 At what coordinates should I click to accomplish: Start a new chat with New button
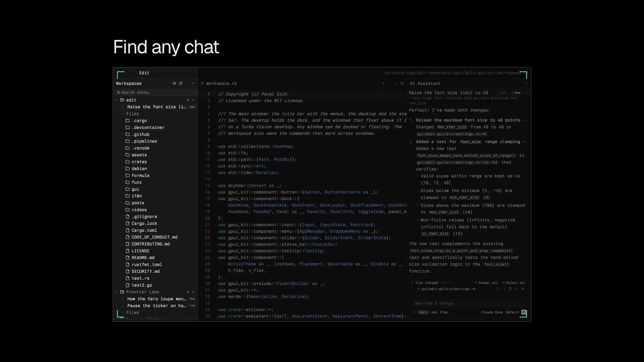(516, 93)
